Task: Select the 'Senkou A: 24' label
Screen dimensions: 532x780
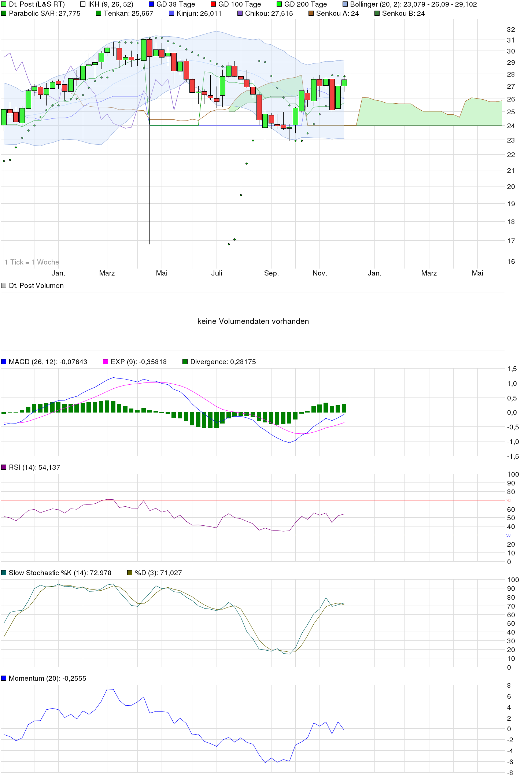Action: tap(337, 14)
